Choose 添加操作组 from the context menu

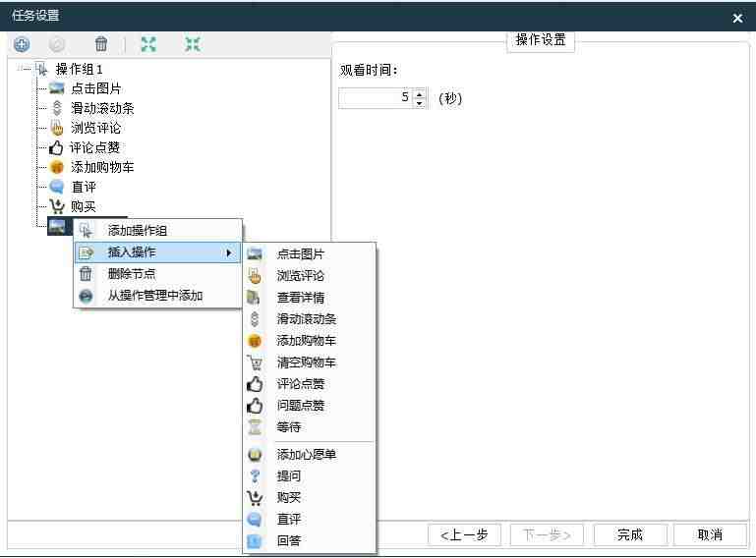pos(157,230)
